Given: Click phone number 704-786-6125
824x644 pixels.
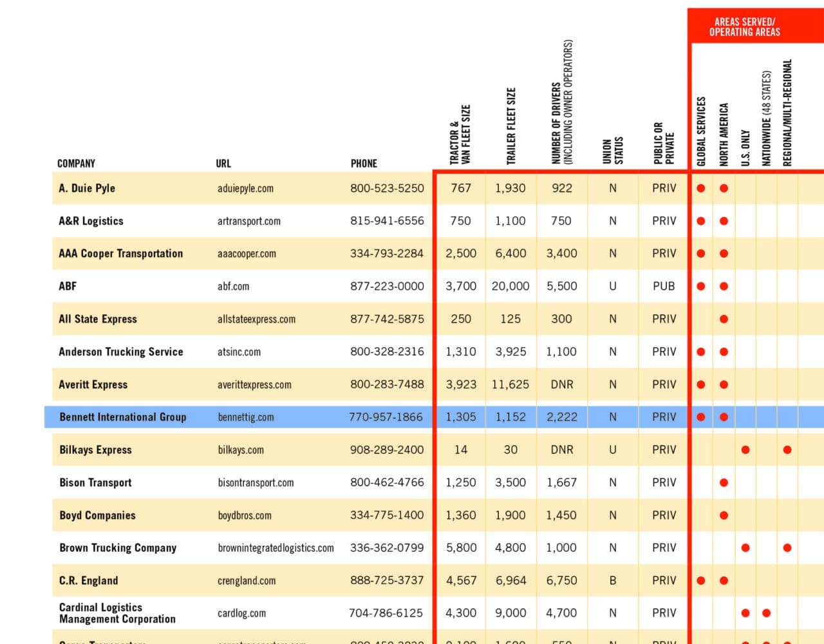Looking at the screenshot, I should pyautogui.click(x=386, y=613).
